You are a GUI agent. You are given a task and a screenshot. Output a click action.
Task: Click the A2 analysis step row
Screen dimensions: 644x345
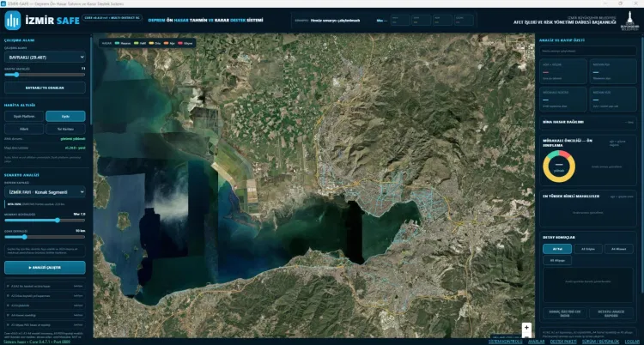pos(45,296)
